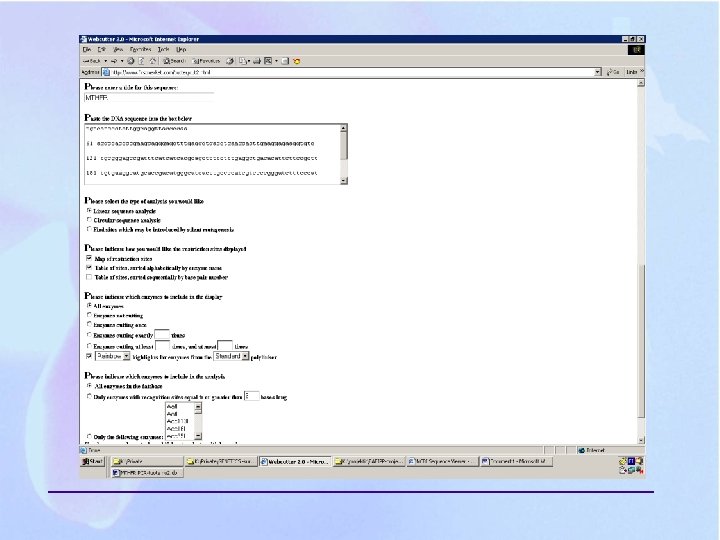Select Circular sequence analysis radio button
This screenshot has height=540, width=720.
point(89,219)
